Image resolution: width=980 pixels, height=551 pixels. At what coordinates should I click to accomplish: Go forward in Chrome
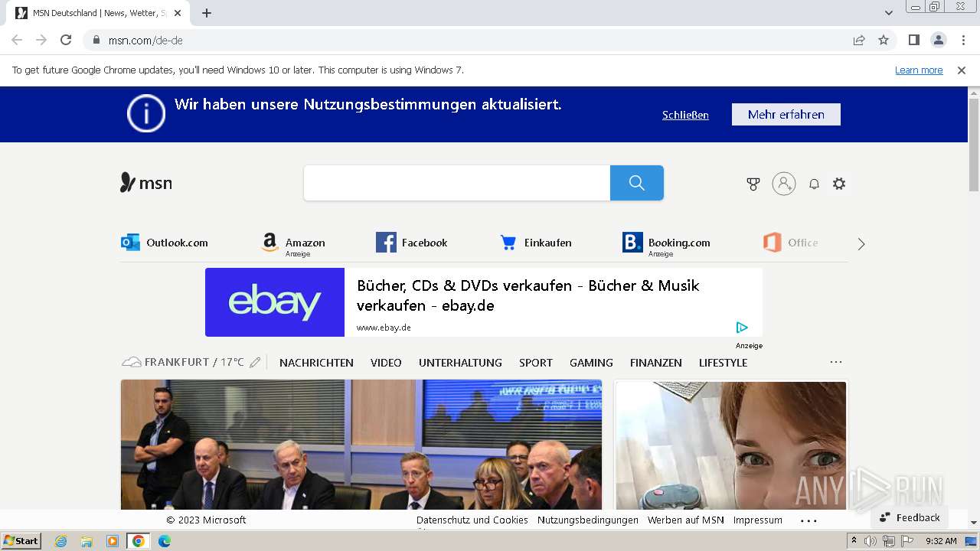[x=41, y=40]
